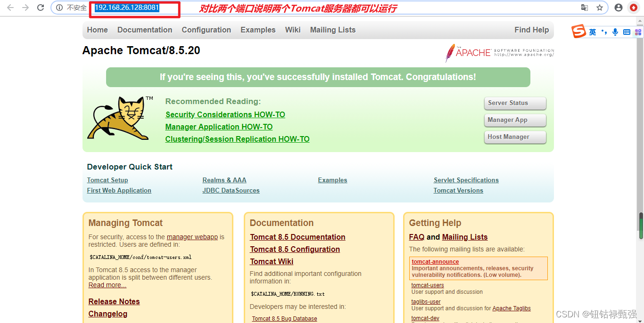Screen dimensions: 644x323
Task: Open the Mailing Lists nav item
Action: coord(333,30)
